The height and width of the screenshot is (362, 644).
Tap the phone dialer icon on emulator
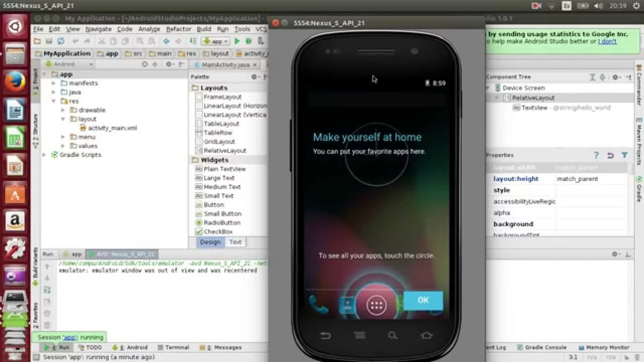point(318,304)
